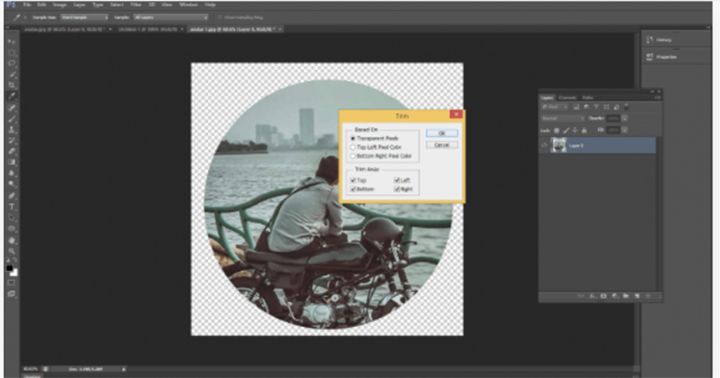
Task: Open the status bar info arrow
Action: click(124, 369)
